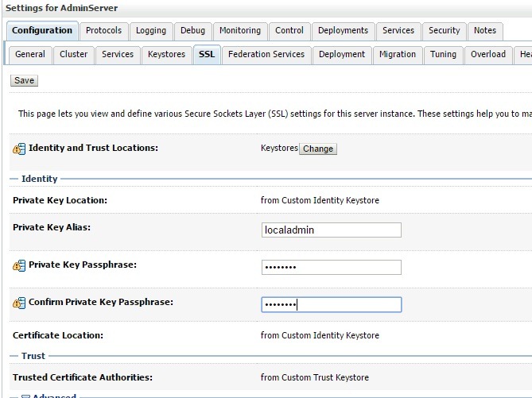This screenshot has width=532, height=398.
Task: Go to the Debug tab
Action: click(192, 31)
